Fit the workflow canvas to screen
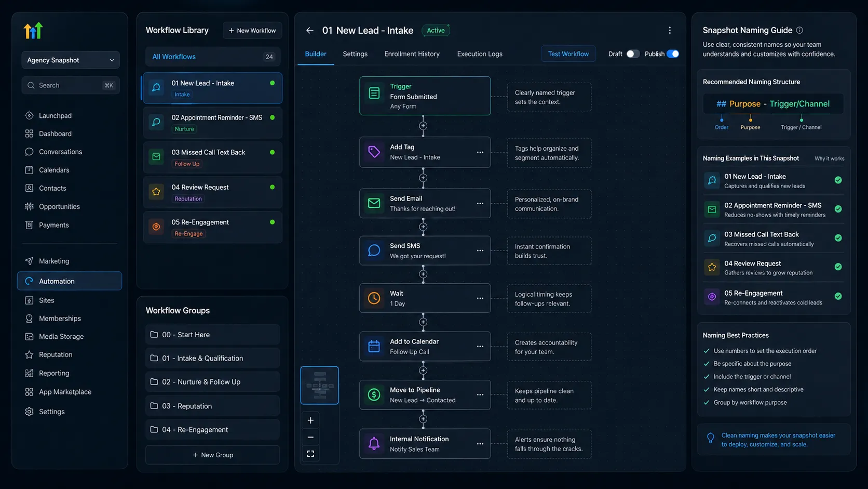Image resolution: width=868 pixels, height=489 pixels. pos(310,454)
